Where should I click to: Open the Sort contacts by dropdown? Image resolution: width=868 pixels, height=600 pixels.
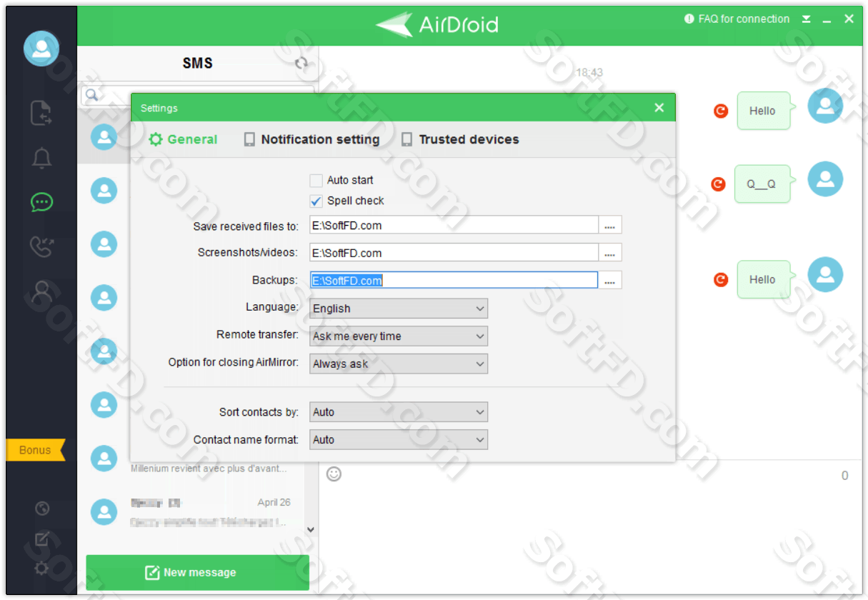pos(399,412)
